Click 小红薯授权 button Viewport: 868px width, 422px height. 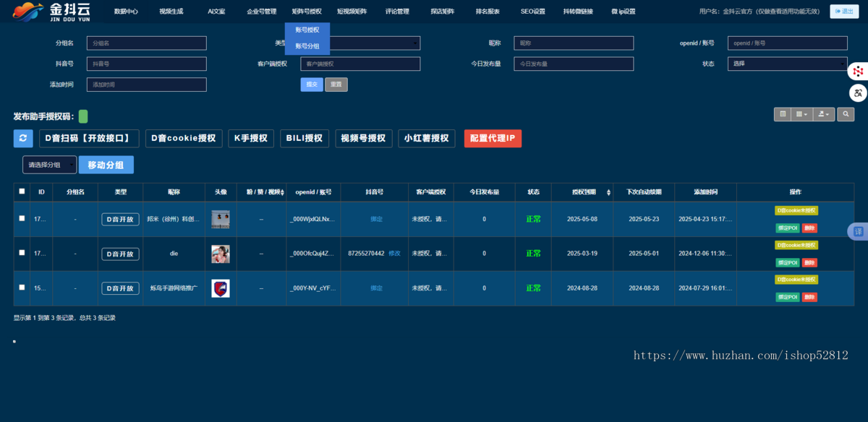[427, 138]
